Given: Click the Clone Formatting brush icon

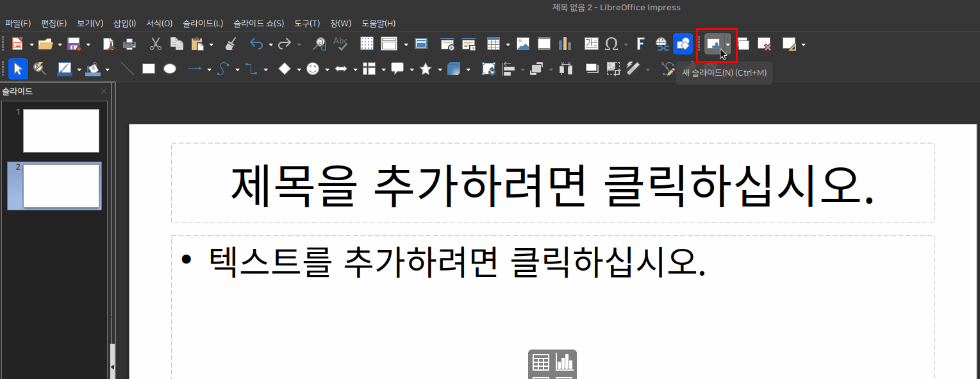Looking at the screenshot, I should (231, 44).
